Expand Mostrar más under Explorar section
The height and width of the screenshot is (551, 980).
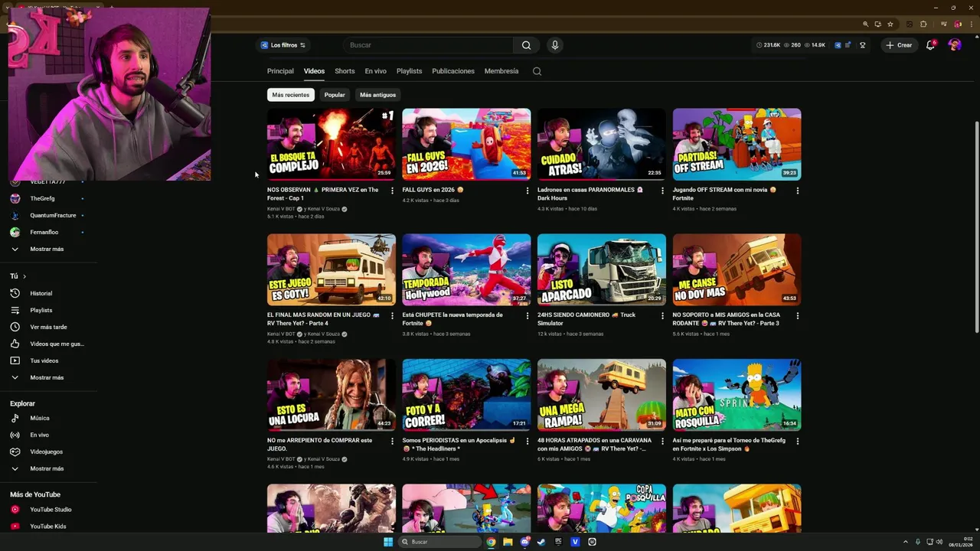47,468
